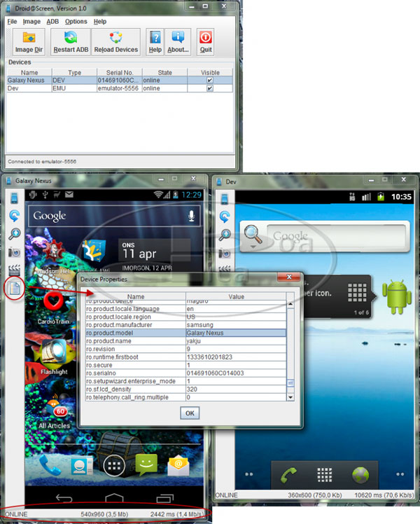Open the Image menu
The width and height of the screenshot is (420, 524).
click(31, 22)
